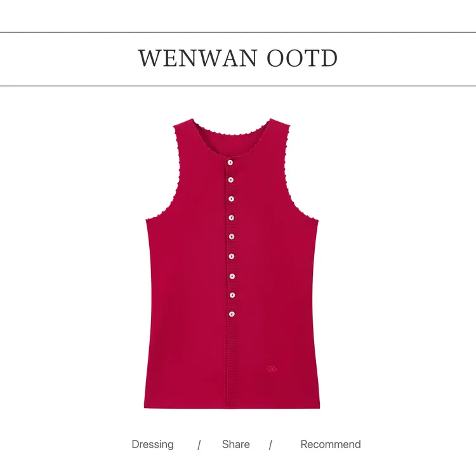
Task: Click the word OOTD in the heading
Action: click(302, 58)
